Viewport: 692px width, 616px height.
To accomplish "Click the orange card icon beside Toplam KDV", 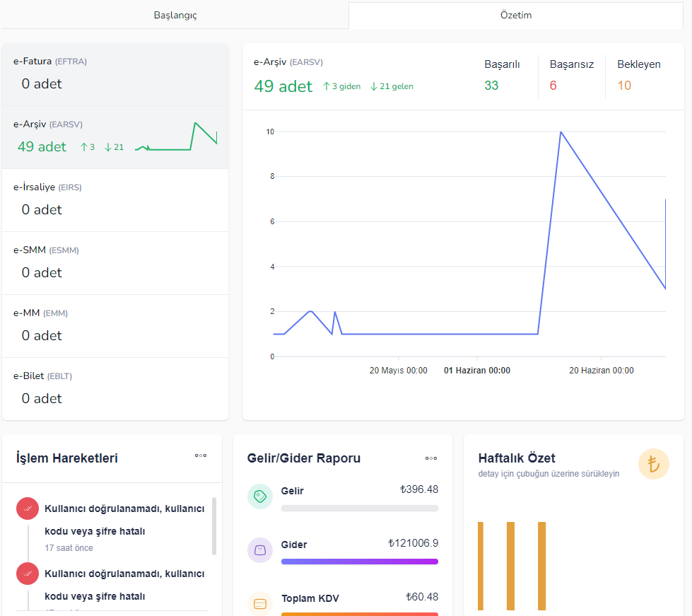I will tap(260, 604).
